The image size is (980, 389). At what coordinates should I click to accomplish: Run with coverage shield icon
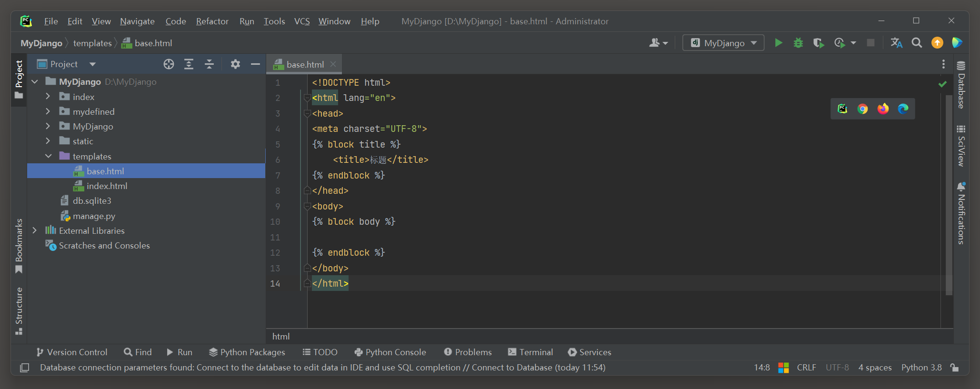pos(818,43)
